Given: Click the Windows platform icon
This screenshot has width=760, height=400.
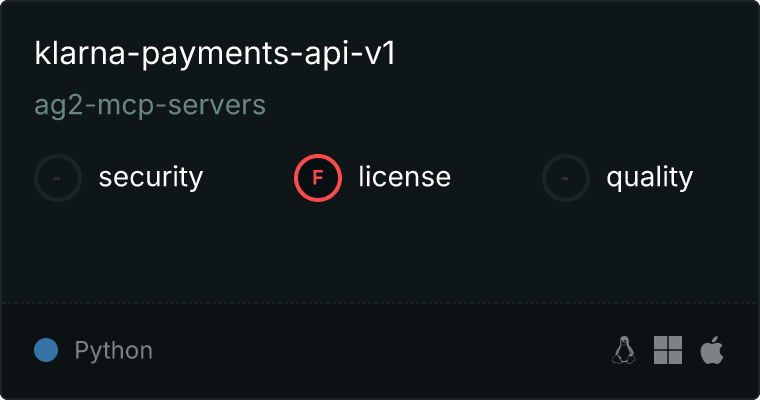Looking at the screenshot, I should click(x=668, y=350).
